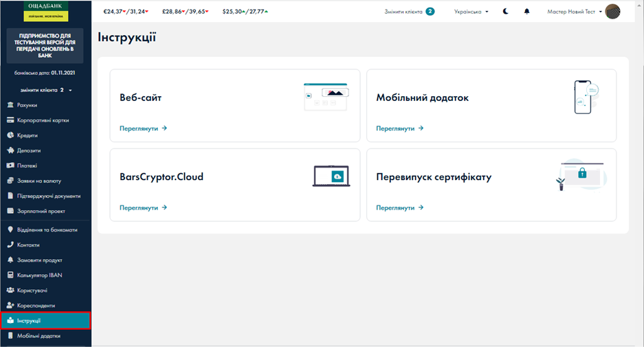This screenshot has height=347, width=644.
Task: Open the Oschadbank logo home
Action: 45,10
